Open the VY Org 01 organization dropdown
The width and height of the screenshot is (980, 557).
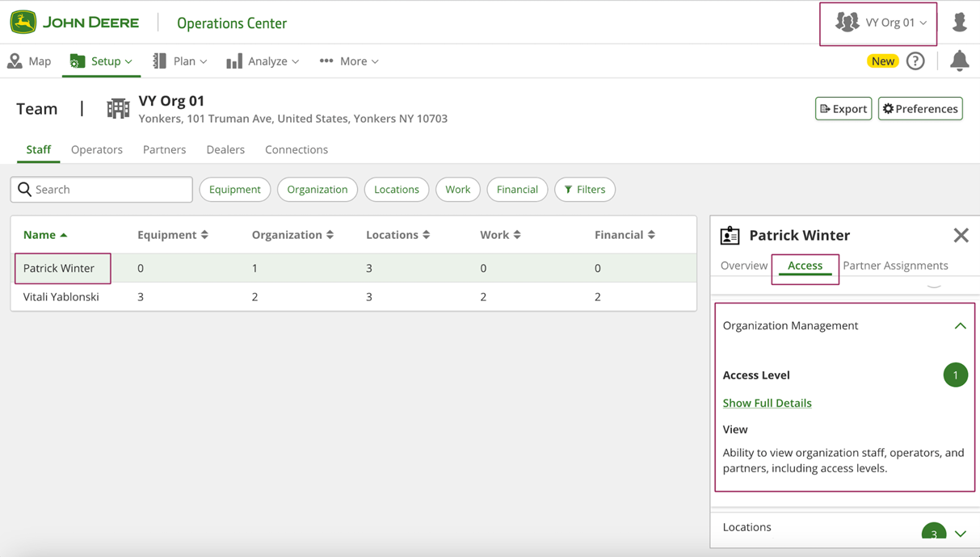[879, 23]
